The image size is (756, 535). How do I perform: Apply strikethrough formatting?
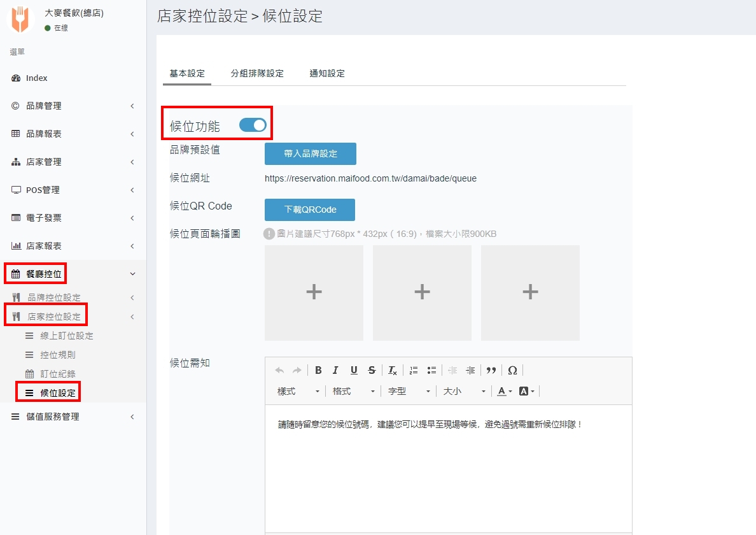click(x=372, y=370)
